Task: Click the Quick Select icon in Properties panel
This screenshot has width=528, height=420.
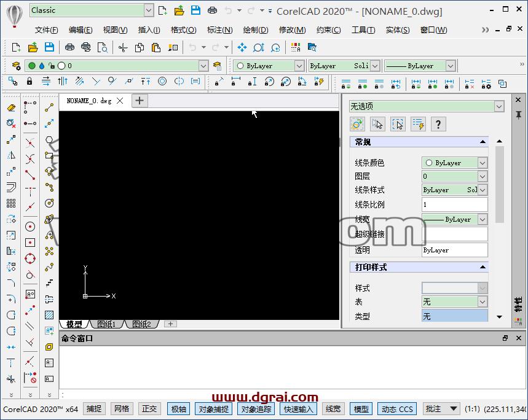Action: [418, 125]
